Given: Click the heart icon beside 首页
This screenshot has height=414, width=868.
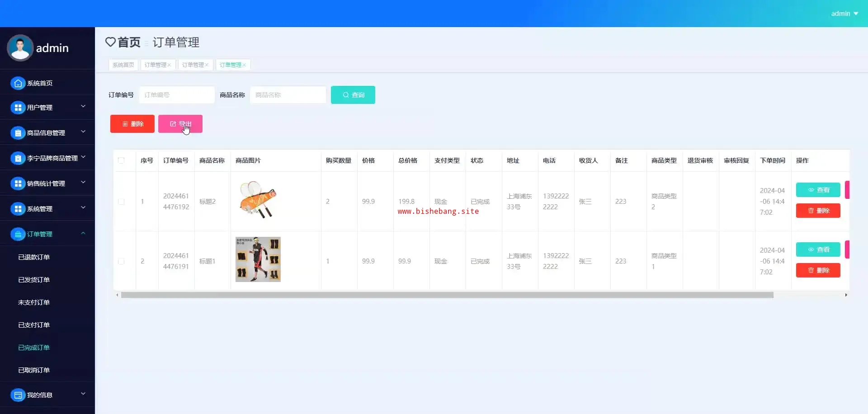Looking at the screenshot, I should click(x=110, y=42).
